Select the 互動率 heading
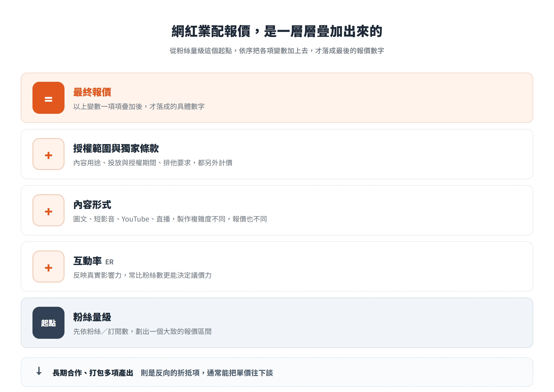 (x=87, y=261)
